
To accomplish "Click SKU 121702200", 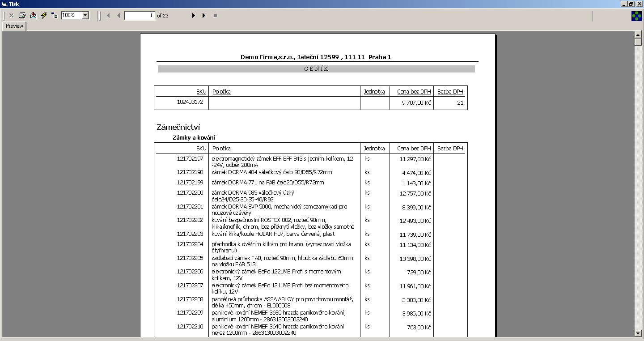I will click(x=190, y=192).
